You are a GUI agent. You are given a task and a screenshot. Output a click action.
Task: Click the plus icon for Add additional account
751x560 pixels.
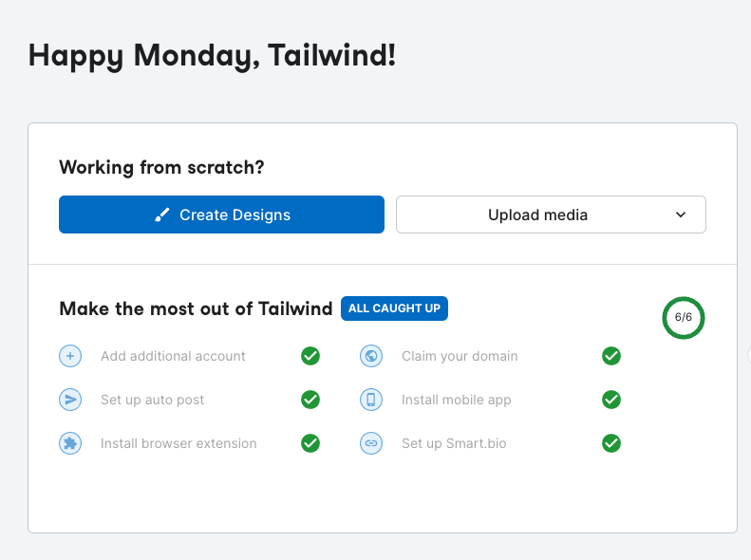[70, 356]
